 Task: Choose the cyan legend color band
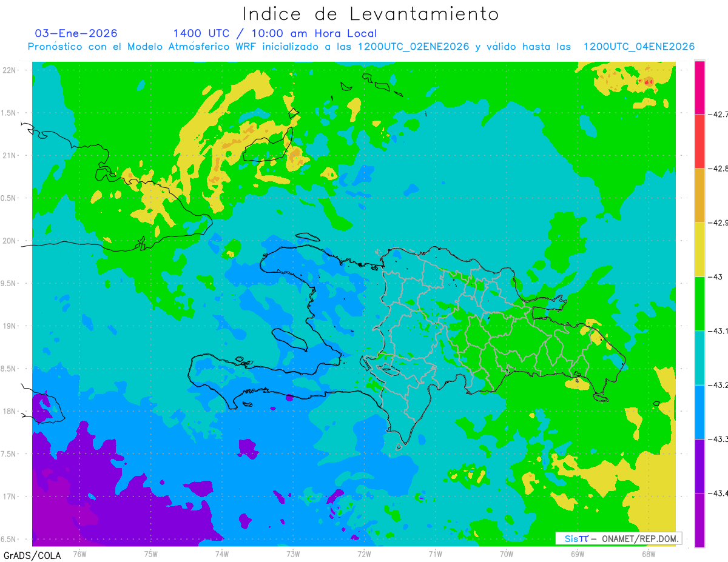pos(699,358)
